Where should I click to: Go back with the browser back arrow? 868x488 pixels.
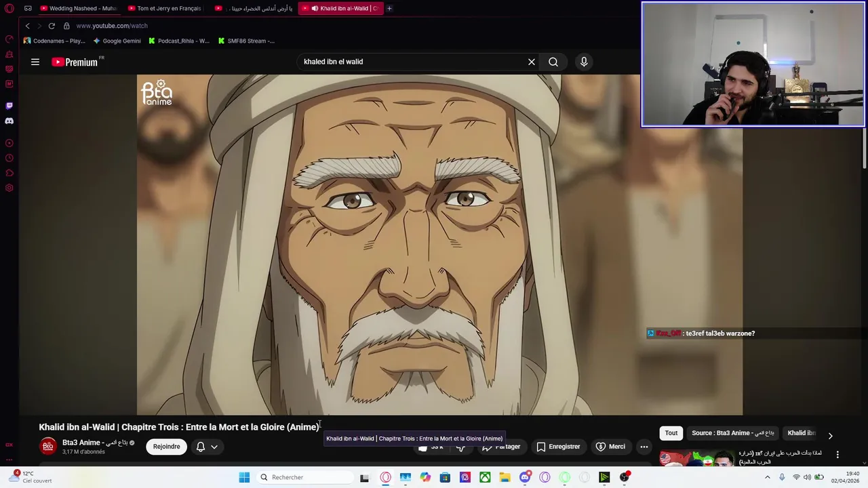tap(27, 26)
